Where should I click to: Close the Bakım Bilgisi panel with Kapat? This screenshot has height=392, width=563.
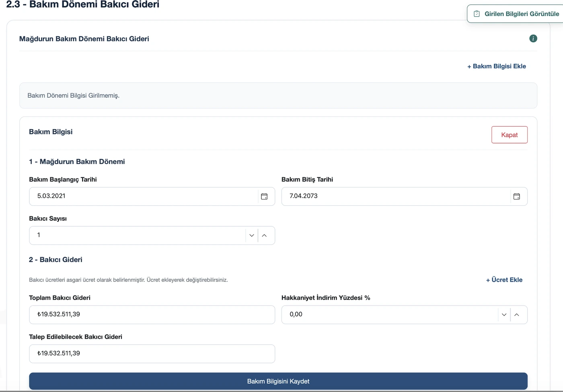tap(510, 135)
